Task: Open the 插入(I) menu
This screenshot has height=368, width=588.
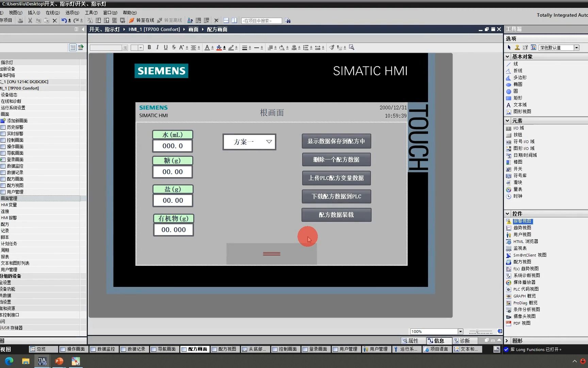Action: 34,13
